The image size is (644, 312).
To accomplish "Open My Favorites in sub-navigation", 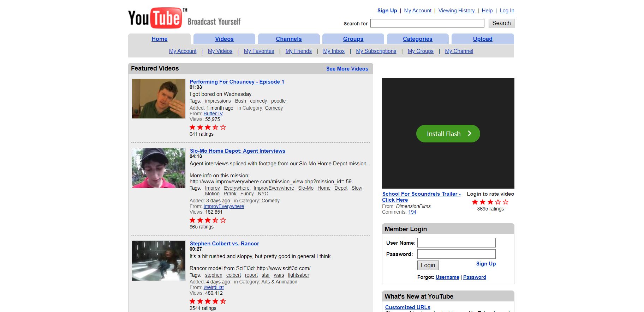I will (x=259, y=51).
